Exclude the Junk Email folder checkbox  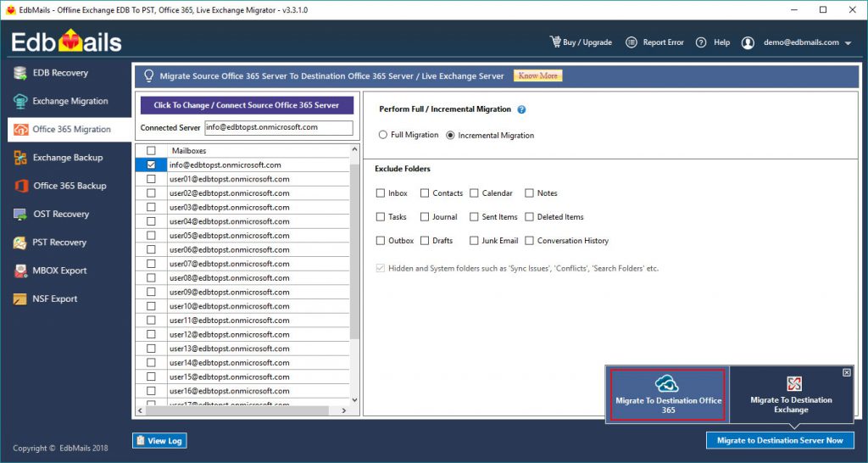[x=474, y=241]
